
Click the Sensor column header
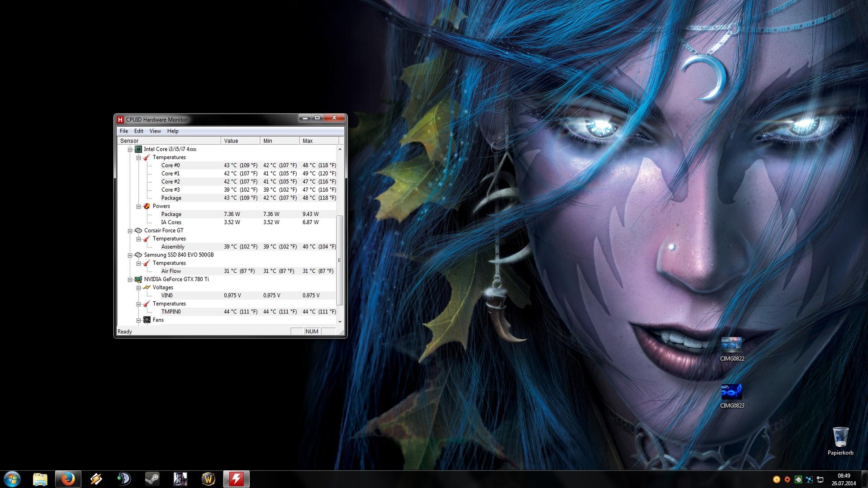169,141
